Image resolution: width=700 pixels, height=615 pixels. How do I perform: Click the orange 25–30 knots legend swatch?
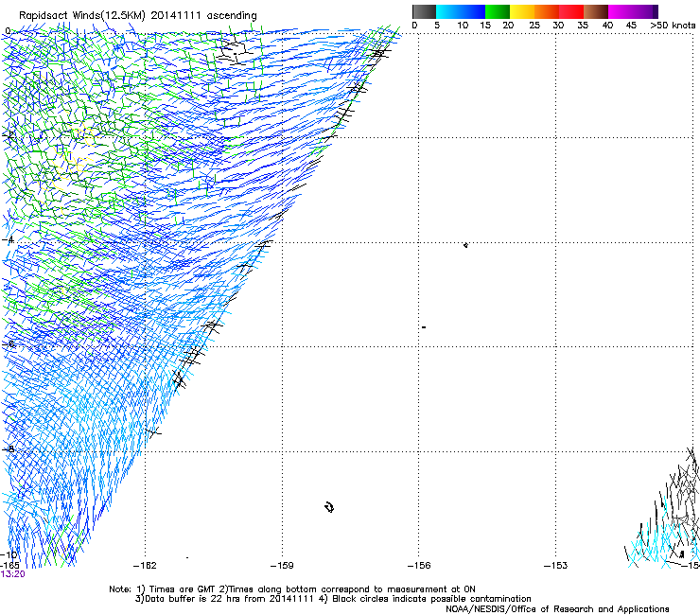pyautogui.click(x=547, y=11)
